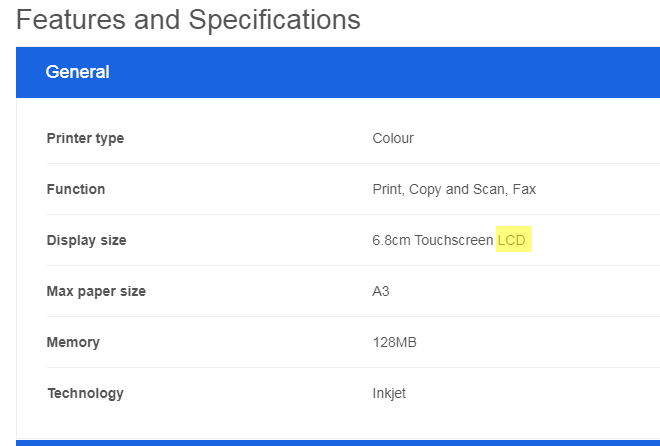Select the Printer type label

click(x=85, y=138)
